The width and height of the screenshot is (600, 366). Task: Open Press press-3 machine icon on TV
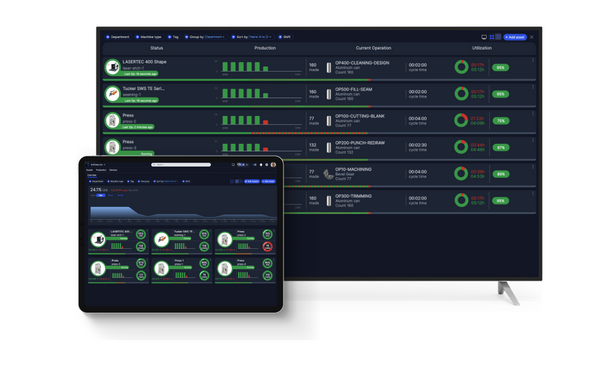click(x=112, y=147)
